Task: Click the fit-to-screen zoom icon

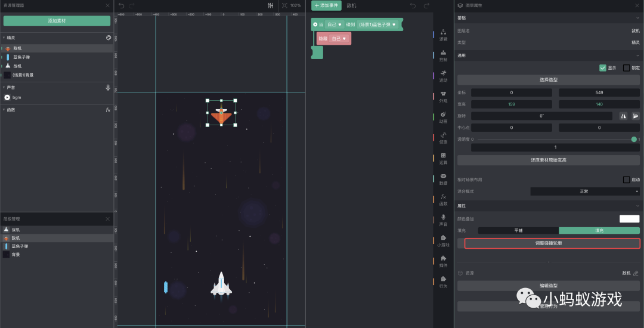Action: pyautogui.click(x=285, y=5)
